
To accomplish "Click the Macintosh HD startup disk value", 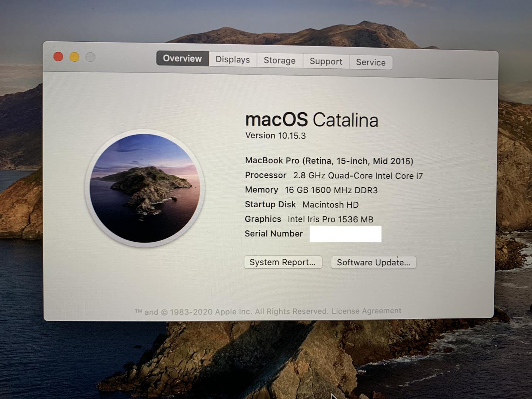I will (331, 204).
